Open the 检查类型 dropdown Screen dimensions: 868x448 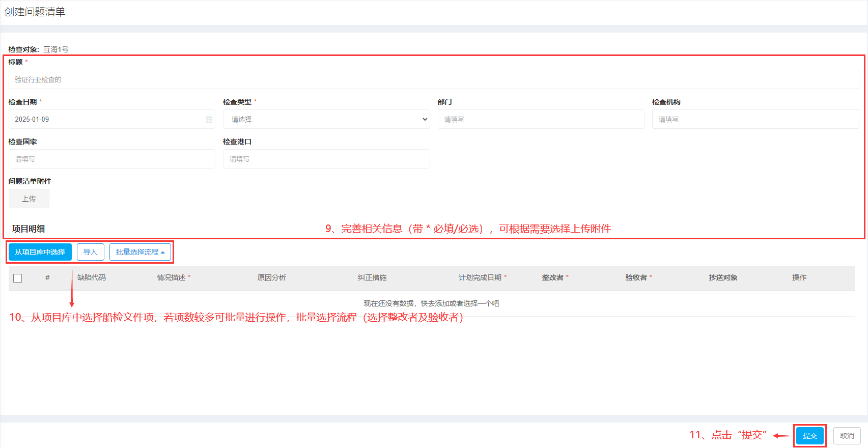[326, 119]
